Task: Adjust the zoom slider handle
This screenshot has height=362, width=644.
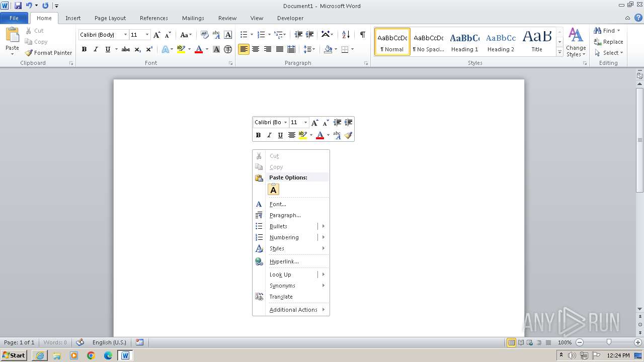Action: (609, 342)
